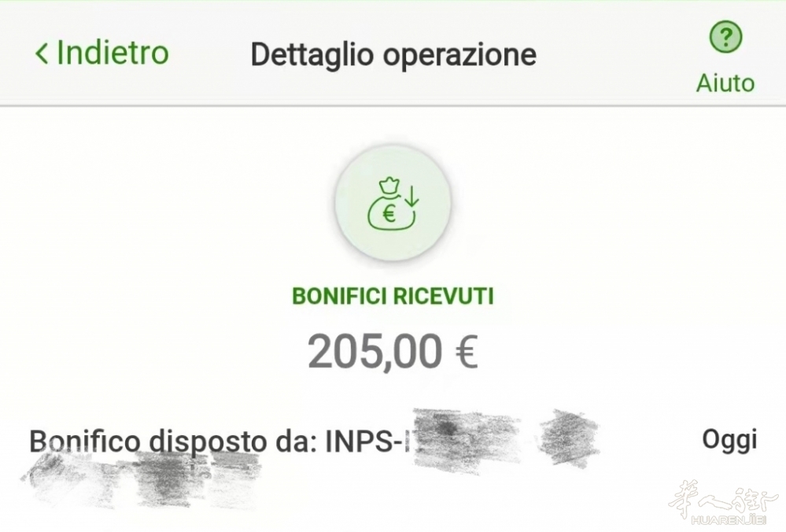Tap the 205,00 amount

(375, 352)
